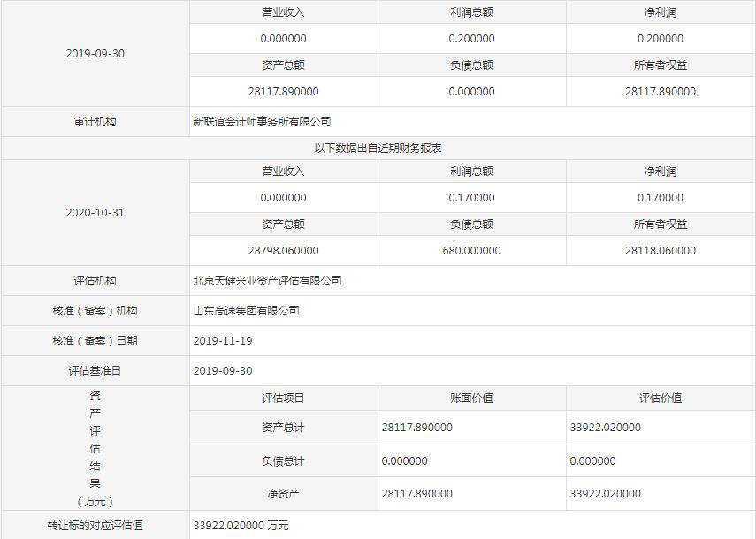Click the 转让标的对应评估值 label
The width and height of the screenshot is (756, 539).
95,526
